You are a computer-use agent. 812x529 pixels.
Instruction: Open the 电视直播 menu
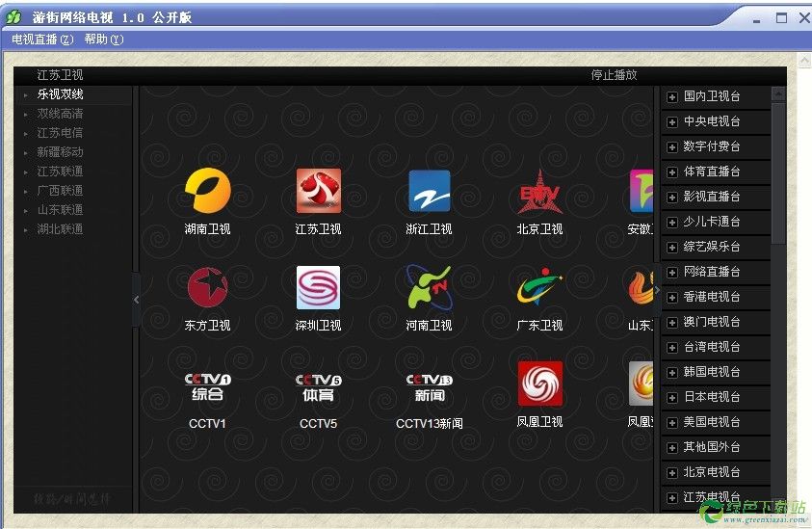coord(41,40)
